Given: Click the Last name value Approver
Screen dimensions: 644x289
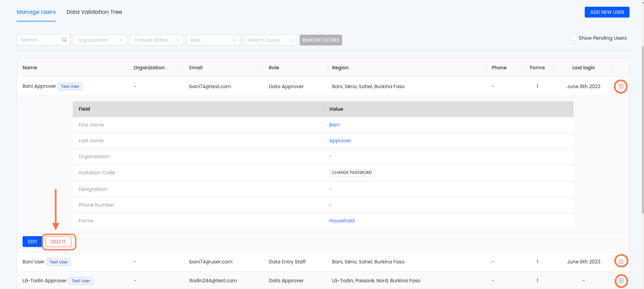Looking at the screenshot, I should pos(340,141).
